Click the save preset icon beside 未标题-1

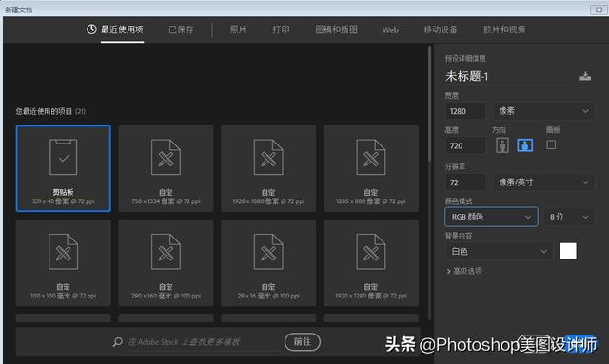coord(584,76)
